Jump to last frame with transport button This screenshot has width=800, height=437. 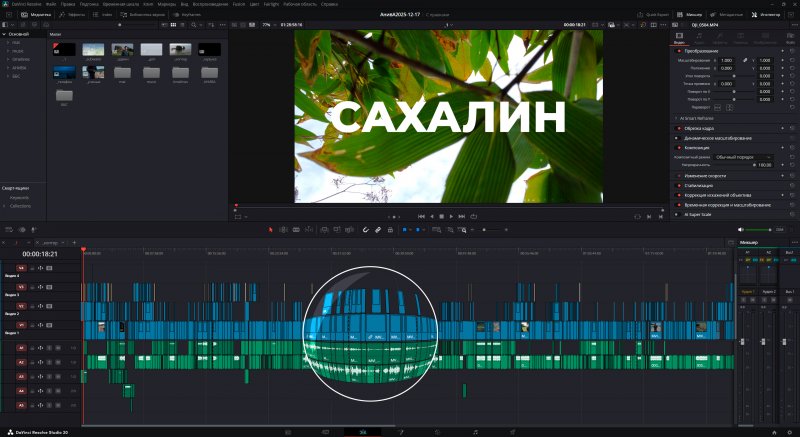tap(462, 217)
